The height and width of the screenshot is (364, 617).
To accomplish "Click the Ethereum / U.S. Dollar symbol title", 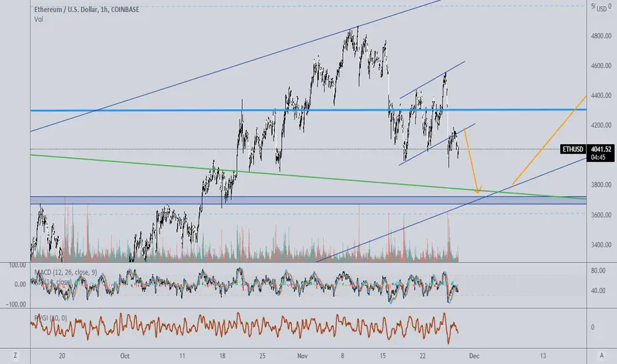I will pyautogui.click(x=87, y=9).
